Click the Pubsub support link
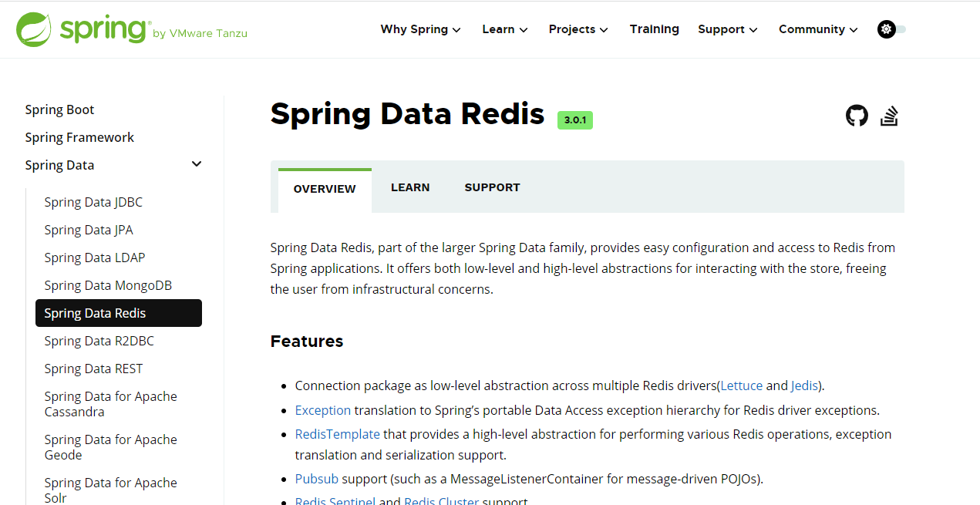Viewport: 980px width, 505px height. coord(316,479)
